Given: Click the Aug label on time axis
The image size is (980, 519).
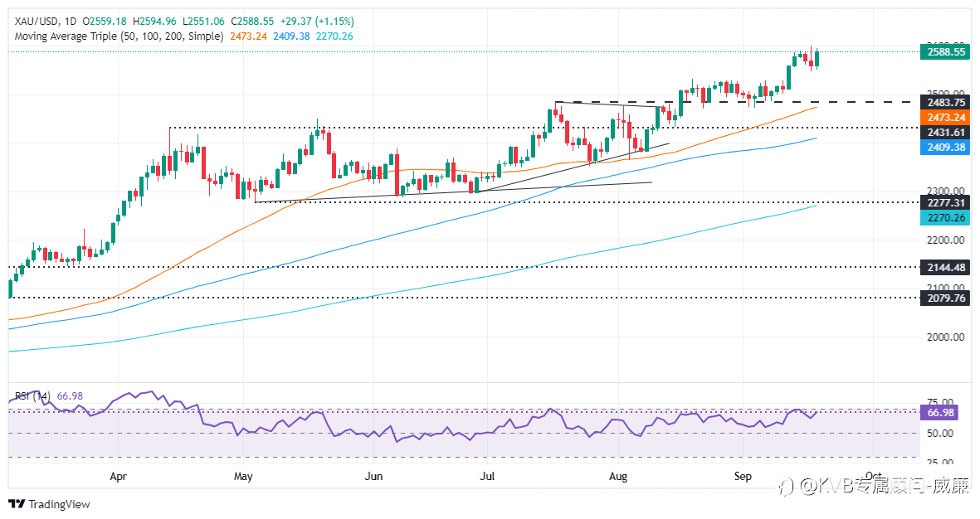Looking at the screenshot, I should coord(618,477).
